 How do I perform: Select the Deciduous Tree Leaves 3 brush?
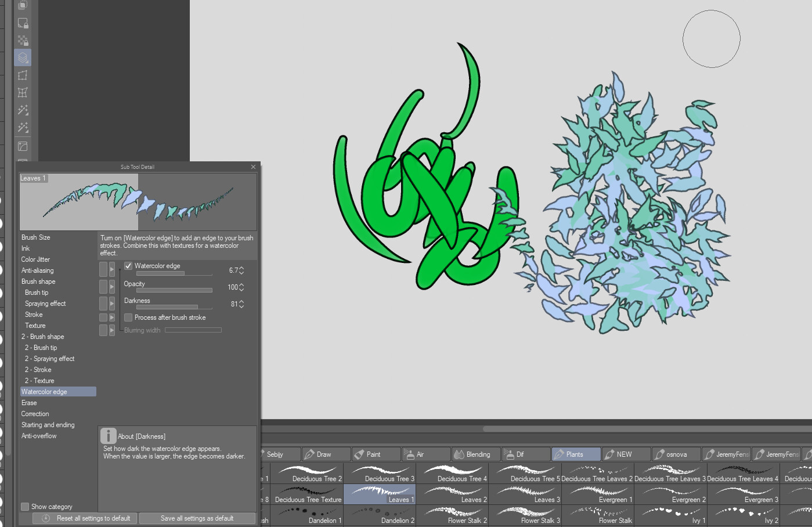[x=670, y=473]
